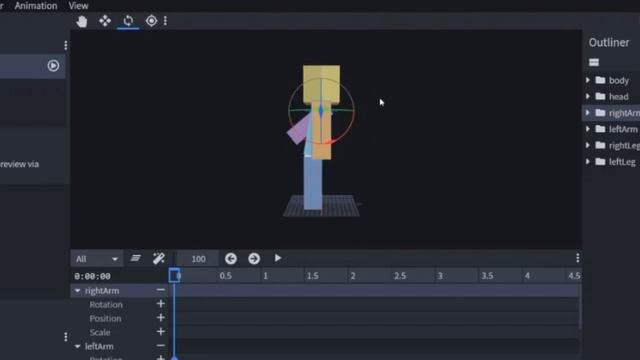Screen dimensions: 640x360
Task: Click the head cube in viewport
Action: [x=321, y=83]
